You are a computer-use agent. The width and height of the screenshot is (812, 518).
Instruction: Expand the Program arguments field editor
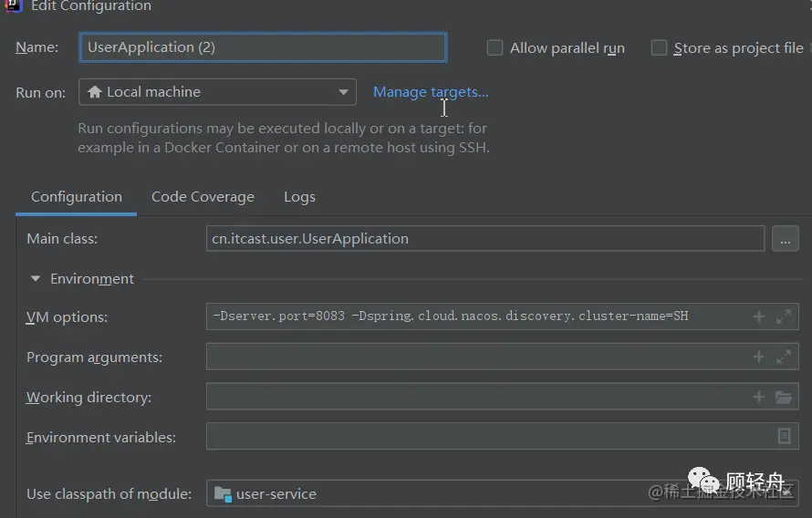pos(784,357)
